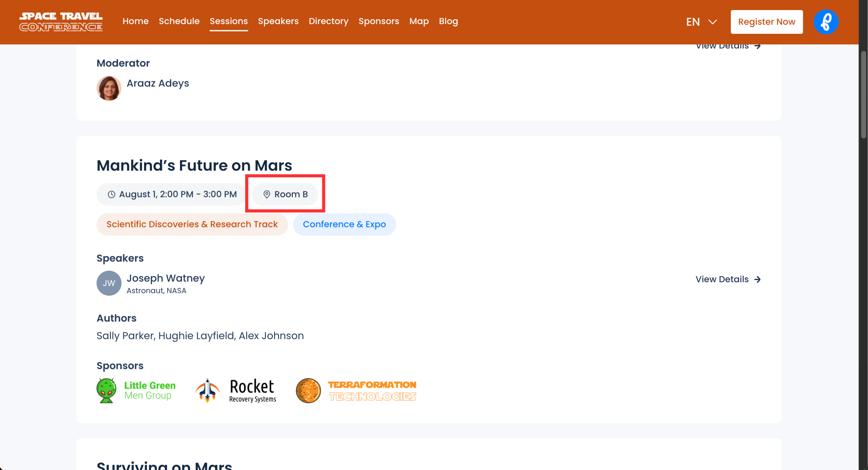This screenshot has height=470, width=868.
Task: Click the Moderator section heading
Action: 123,63
